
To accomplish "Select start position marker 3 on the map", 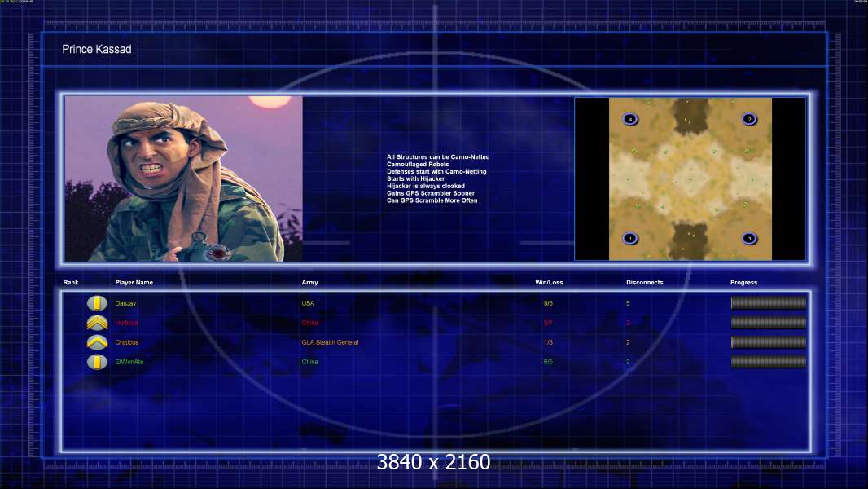I will [x=750, y=239].
